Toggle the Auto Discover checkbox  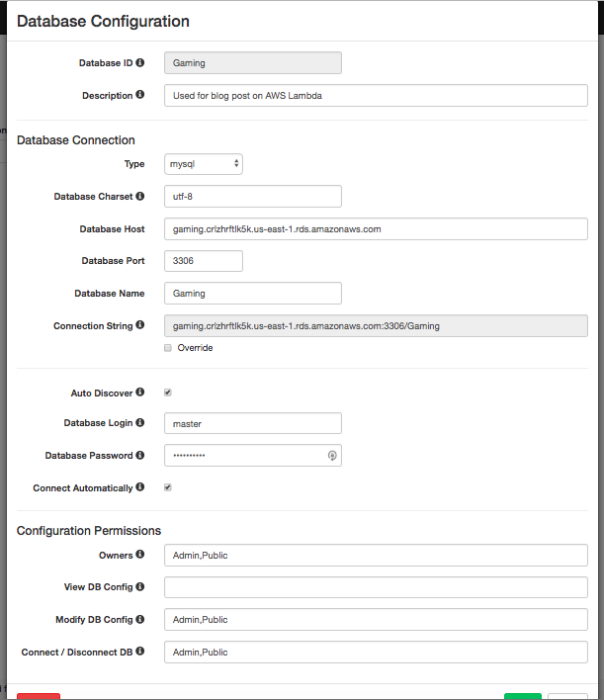coord(168,393)
